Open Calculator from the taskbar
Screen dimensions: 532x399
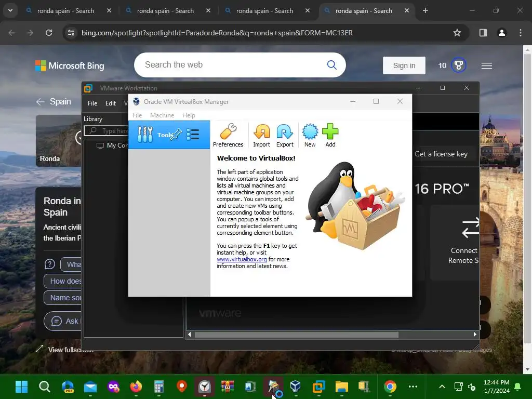coord(159,387)
